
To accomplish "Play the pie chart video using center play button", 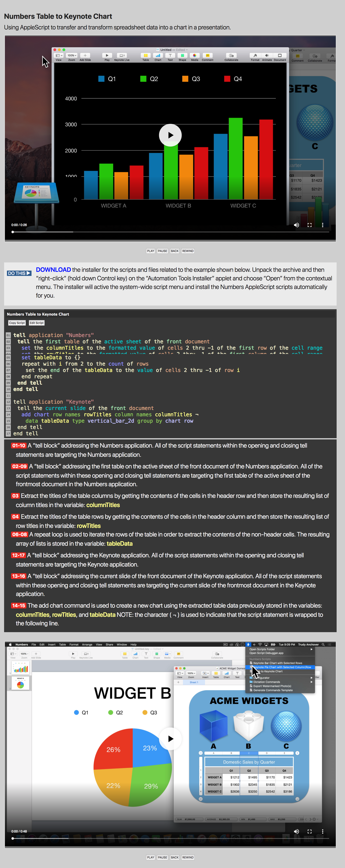I will 170,739.
